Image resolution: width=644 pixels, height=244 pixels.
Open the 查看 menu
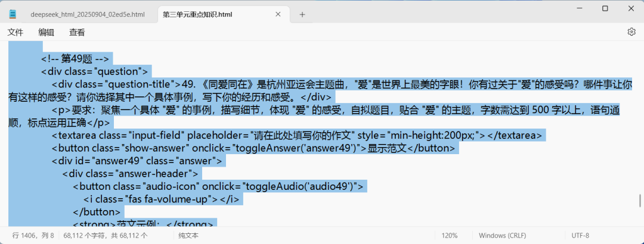pyautogui.click(x=77, y=32)
